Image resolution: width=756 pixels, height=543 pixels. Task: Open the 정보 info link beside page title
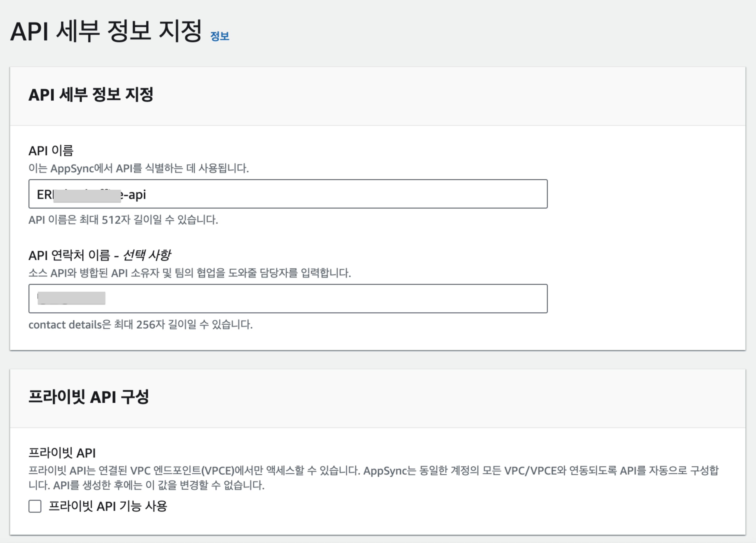(x=219, y=36)
